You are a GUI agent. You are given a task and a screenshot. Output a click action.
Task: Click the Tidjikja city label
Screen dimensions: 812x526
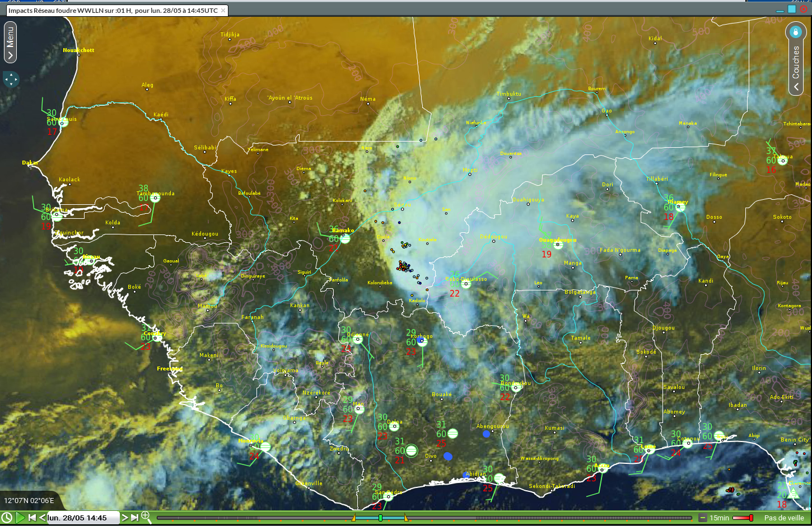[x=230, y=35]
